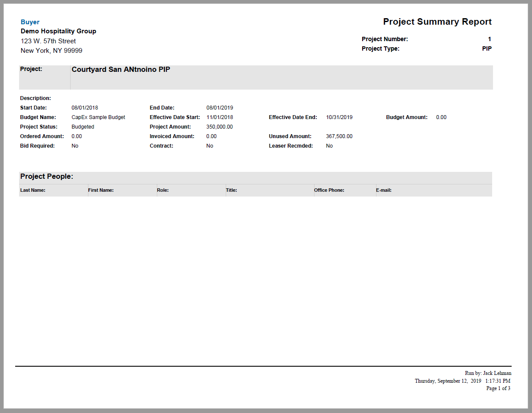Click the Last Name column header
532x413 pixels.
tap(32, 190)
